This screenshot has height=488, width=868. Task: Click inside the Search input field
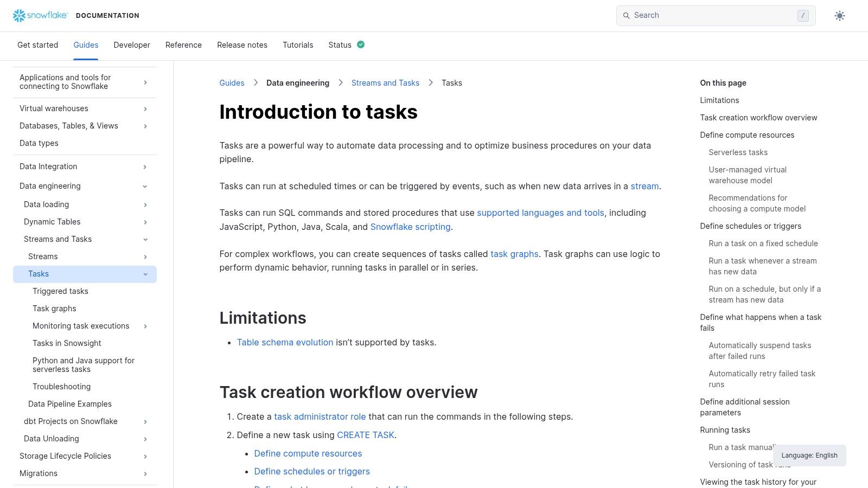705,15
